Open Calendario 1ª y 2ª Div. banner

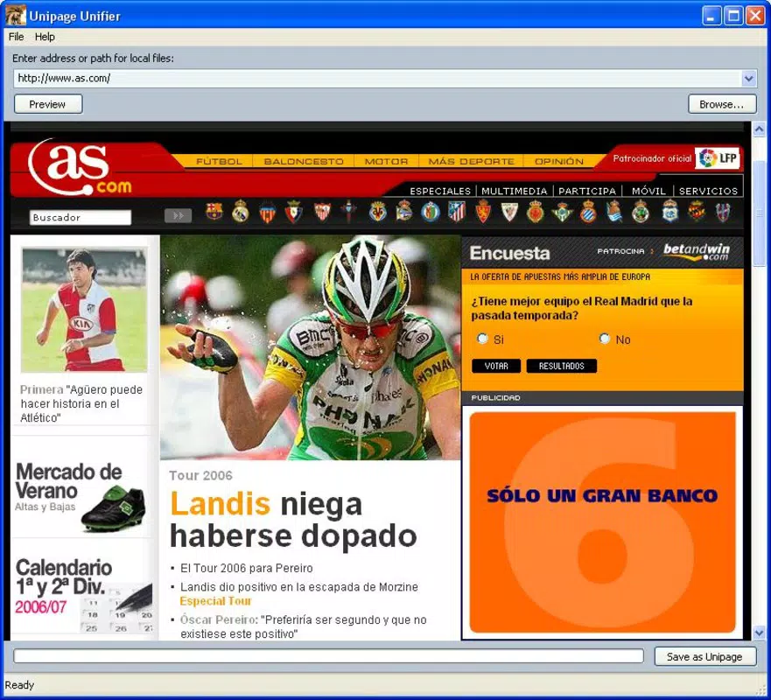pyautogui.click(x=82, y=594)
